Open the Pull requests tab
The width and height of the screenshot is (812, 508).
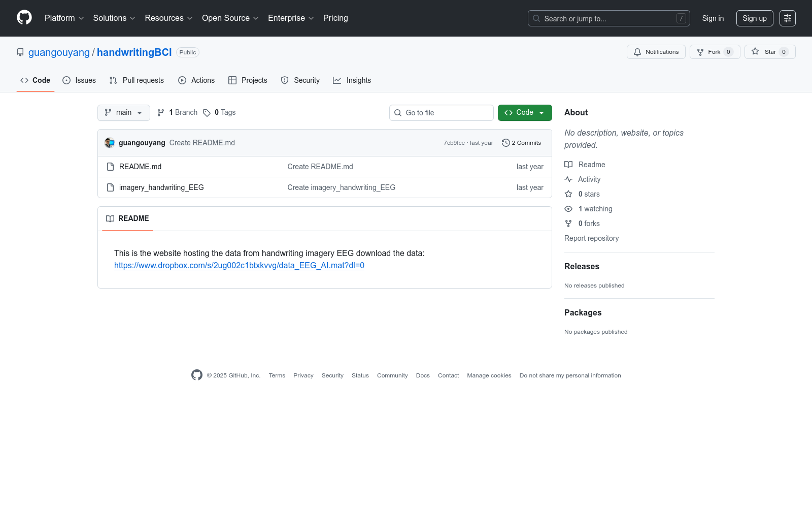click(x=137, y=80)
